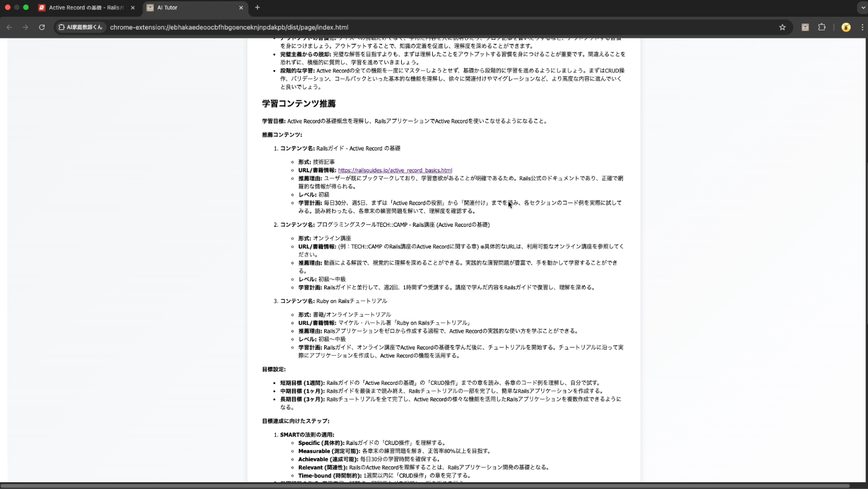Go back using browser back arrow
This screenshot has height=489, width=868.
[x=9, y=27]
